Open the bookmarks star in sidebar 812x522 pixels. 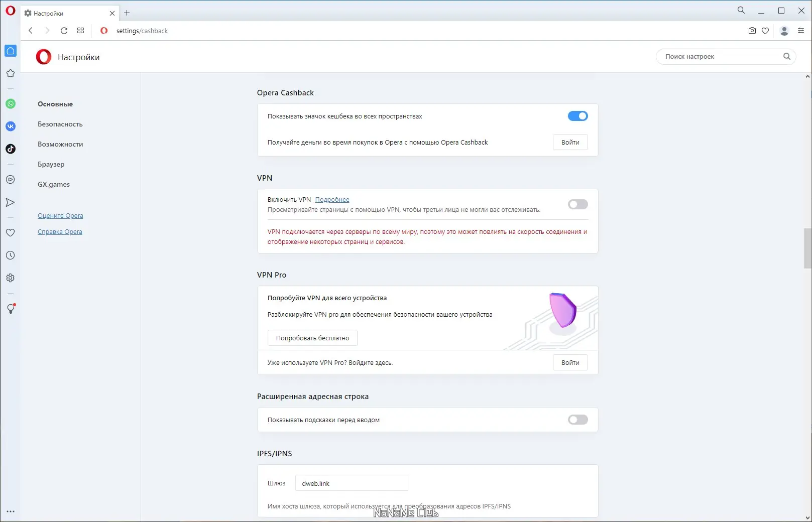pos(11,73)
